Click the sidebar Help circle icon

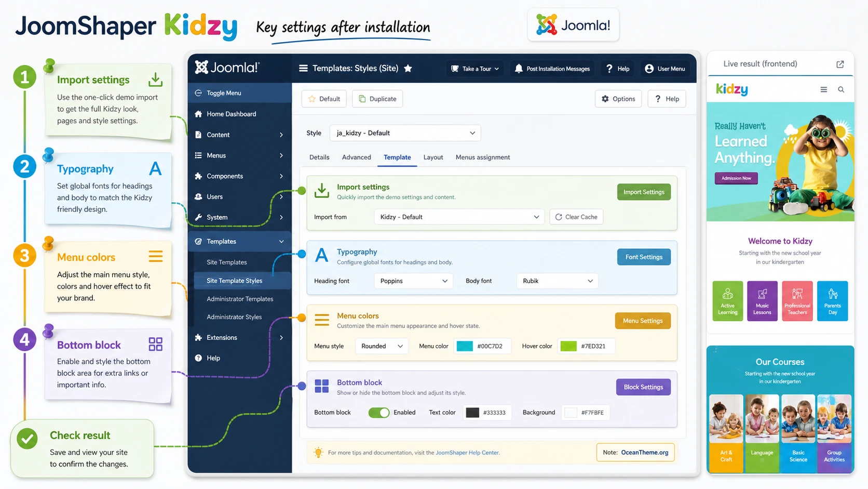[x=198, y=358]
